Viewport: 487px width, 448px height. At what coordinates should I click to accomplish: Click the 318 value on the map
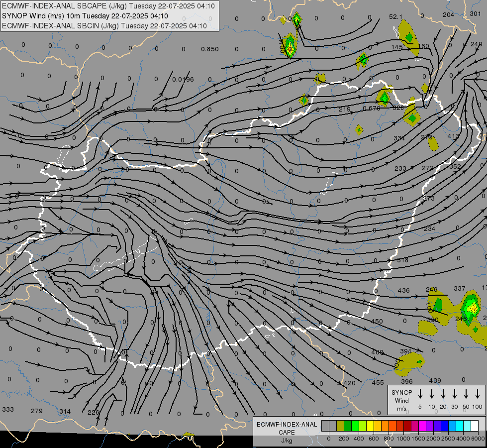pos(402,260)
